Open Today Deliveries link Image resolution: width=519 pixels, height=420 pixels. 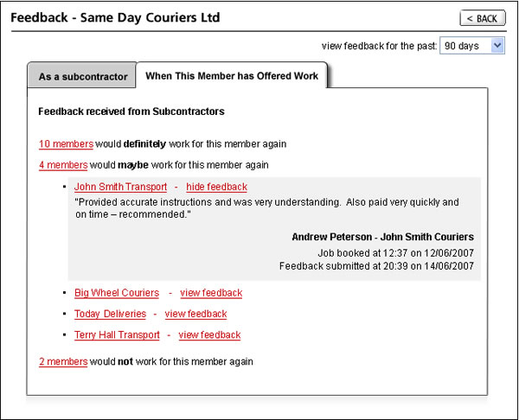110,314
